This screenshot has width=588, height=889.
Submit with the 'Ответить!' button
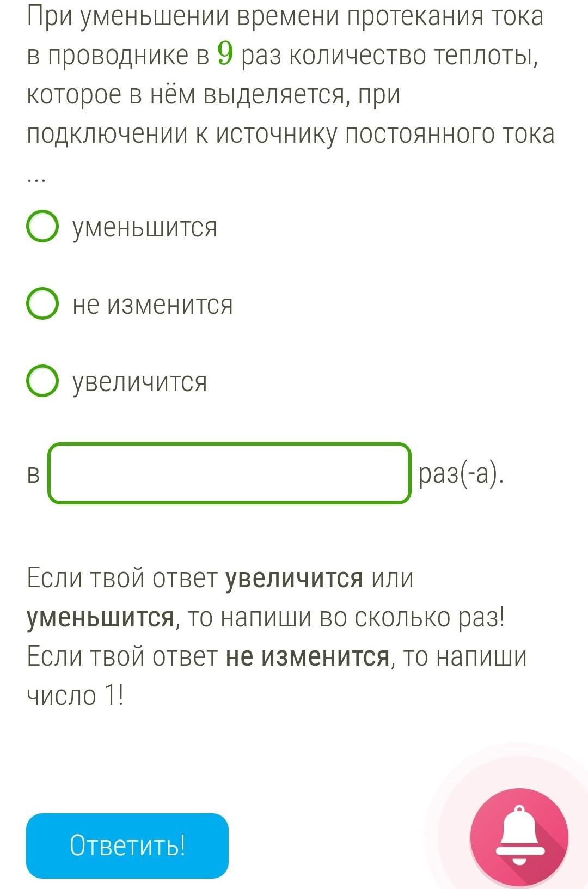pyautogui.click(x=127, y=845)
